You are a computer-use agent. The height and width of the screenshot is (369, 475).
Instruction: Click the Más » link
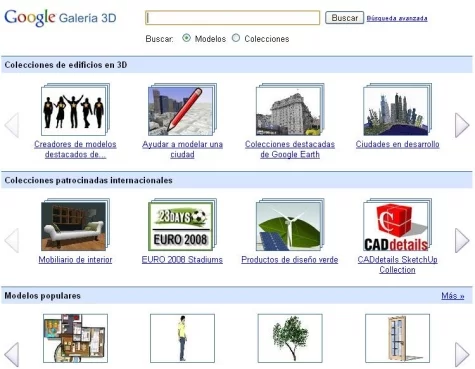[453, 296]
